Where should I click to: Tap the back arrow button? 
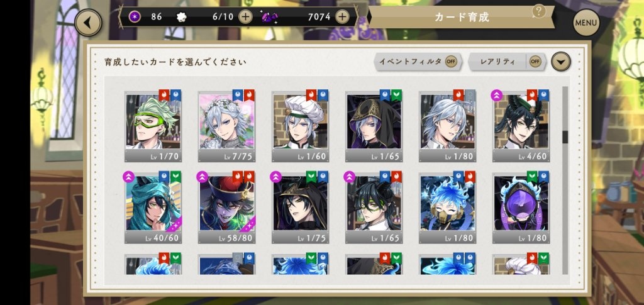88,23
